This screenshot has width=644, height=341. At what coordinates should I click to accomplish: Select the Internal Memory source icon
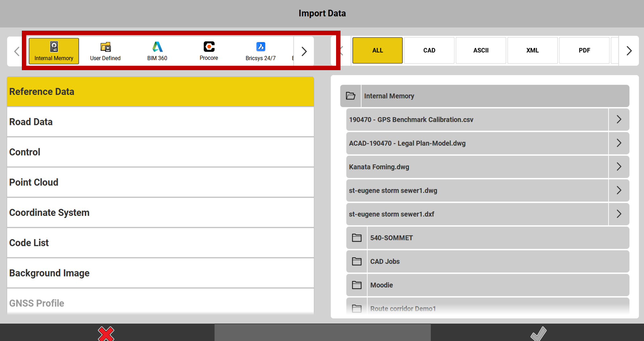pyautogui.click(x=54, y=51)
